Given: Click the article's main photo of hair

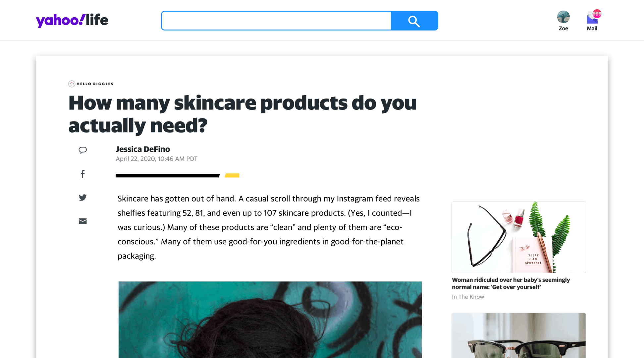Looking at the screenshot, I should 270,320.
